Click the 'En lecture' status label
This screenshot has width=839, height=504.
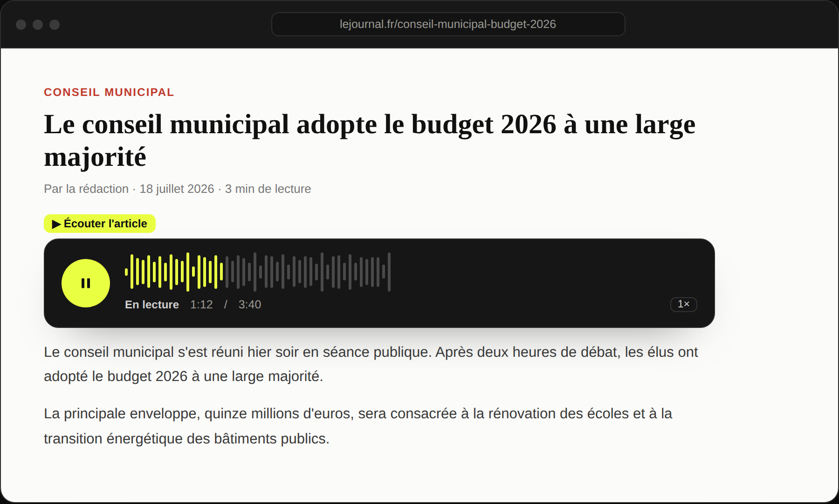click(152, 305)
